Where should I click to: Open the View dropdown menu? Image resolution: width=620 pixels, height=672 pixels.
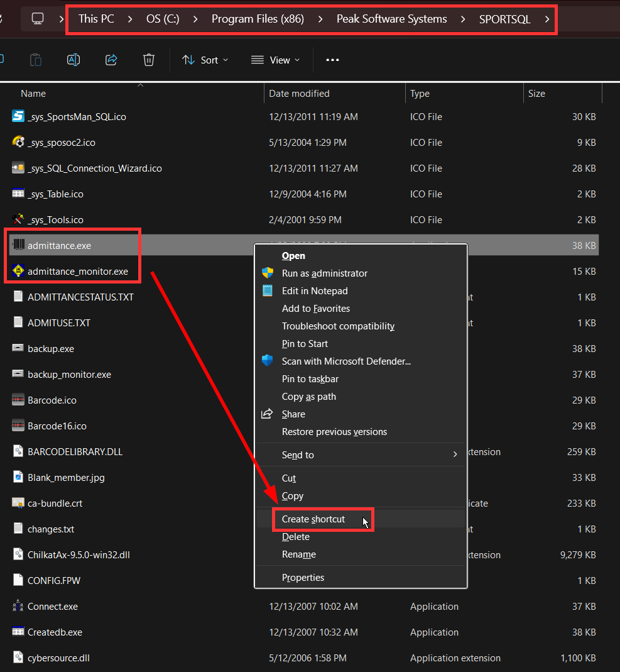275,60
